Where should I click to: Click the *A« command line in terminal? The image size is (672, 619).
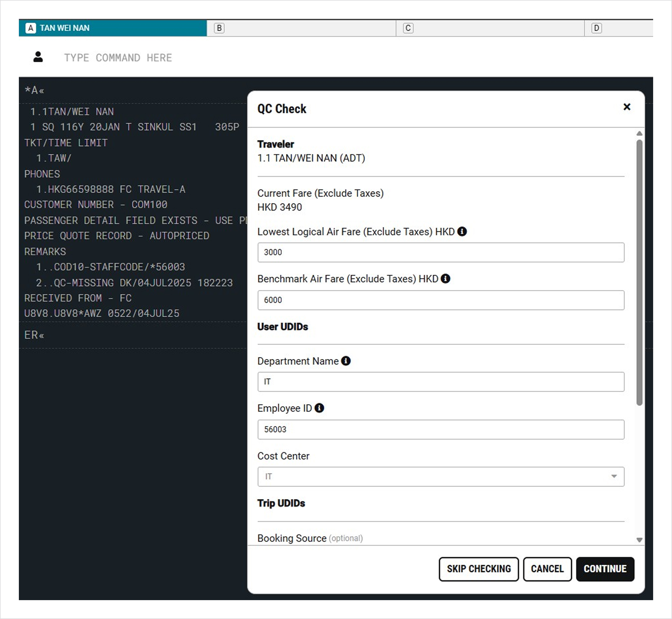(x=34, y=90)
